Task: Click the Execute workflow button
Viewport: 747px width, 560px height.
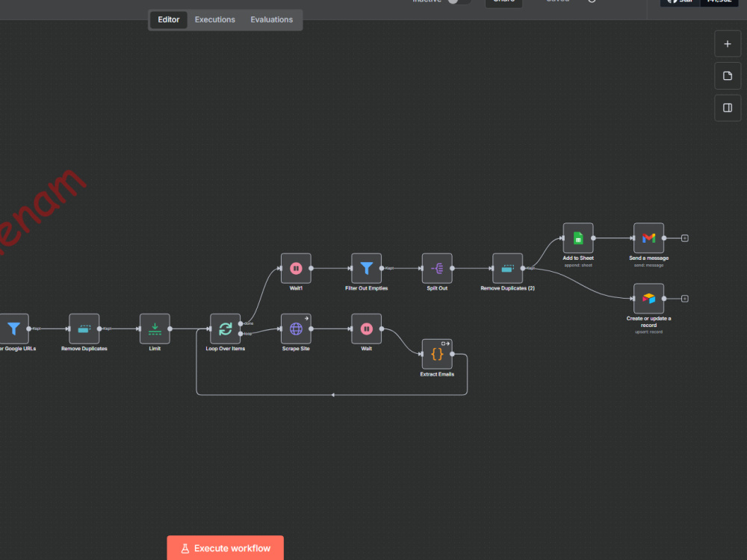Action: [226, 548]
